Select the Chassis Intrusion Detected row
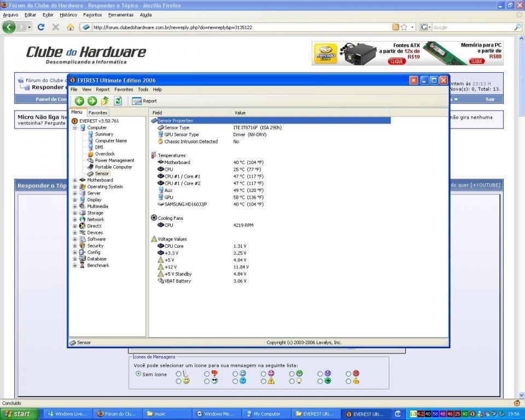The image size is (525, 420). (x=271, y=142)
